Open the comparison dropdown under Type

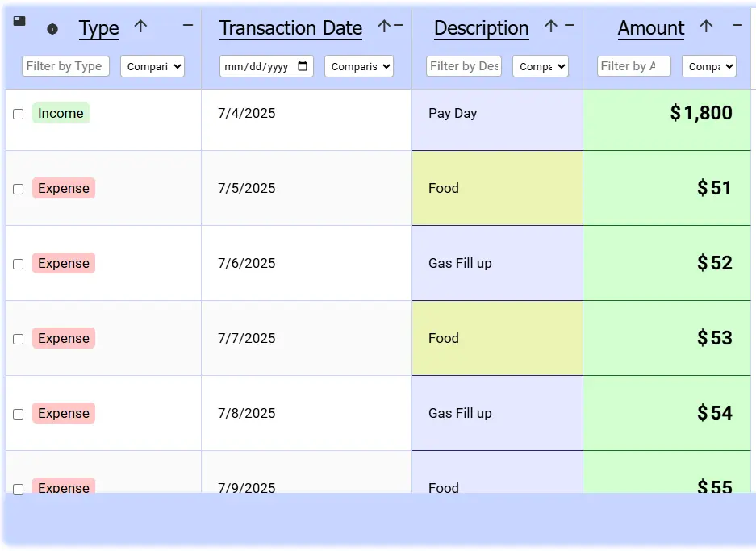152,66
